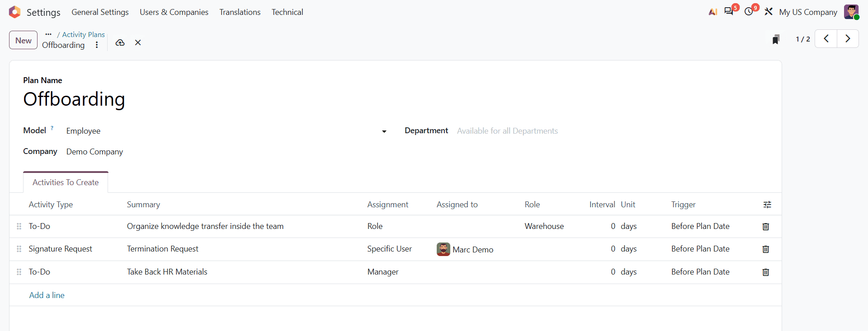
Task: Grab the drag handle of the Signature Request row
Action: click(x=19, y=249)
